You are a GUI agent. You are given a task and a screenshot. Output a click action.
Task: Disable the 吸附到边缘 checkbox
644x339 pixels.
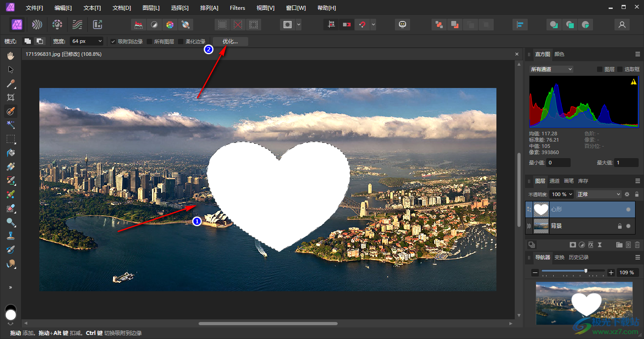[113, 42]
